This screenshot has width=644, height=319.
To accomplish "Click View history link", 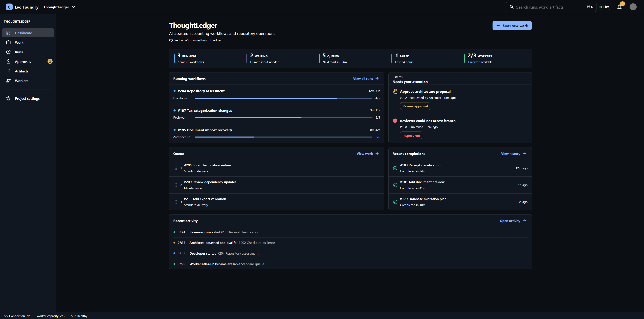I will point(514,154).
